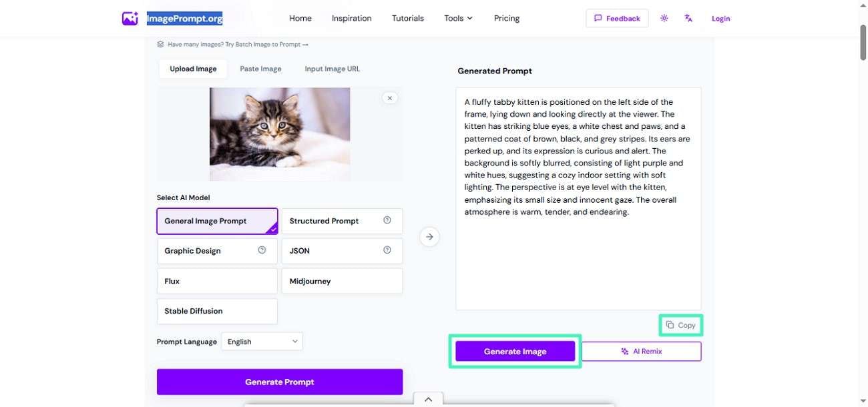Expand the Tools menu
Viewport: 868px width, 407px height.
[458, 18]
